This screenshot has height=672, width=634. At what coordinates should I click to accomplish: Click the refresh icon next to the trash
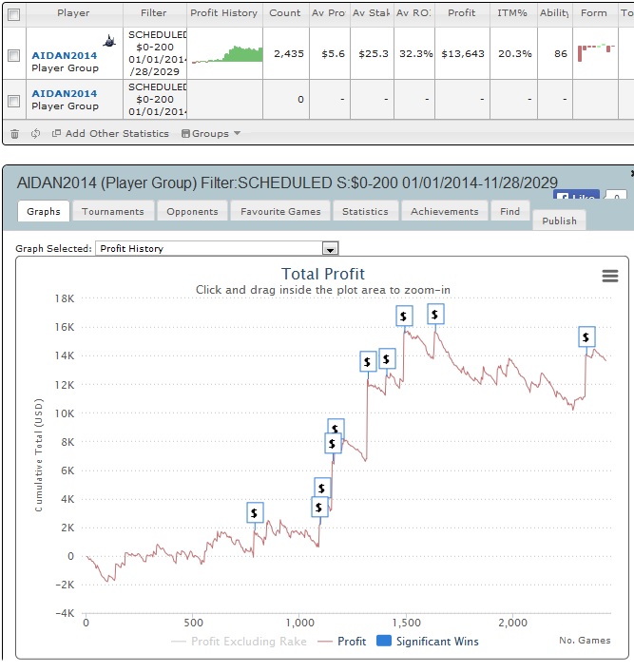35,134
